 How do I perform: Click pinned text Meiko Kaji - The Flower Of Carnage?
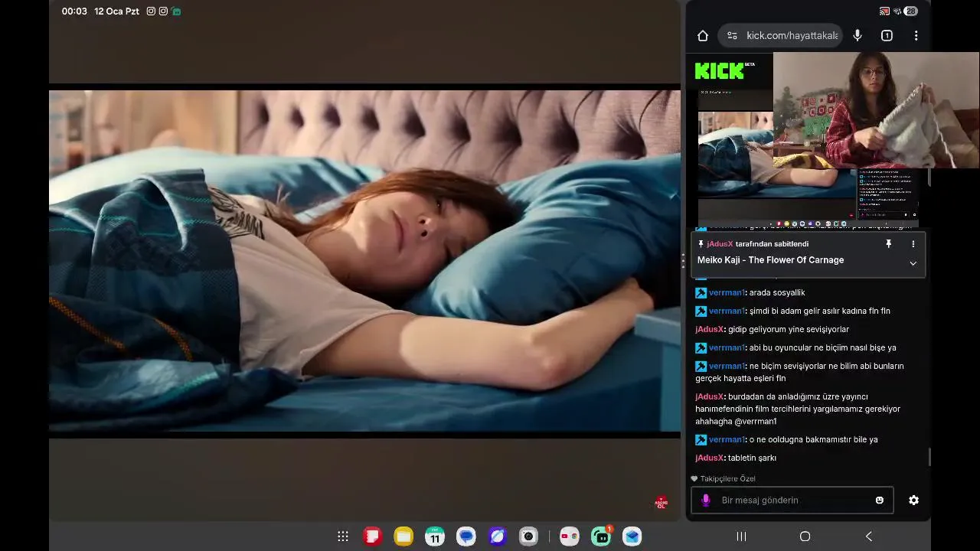[770, 260]
